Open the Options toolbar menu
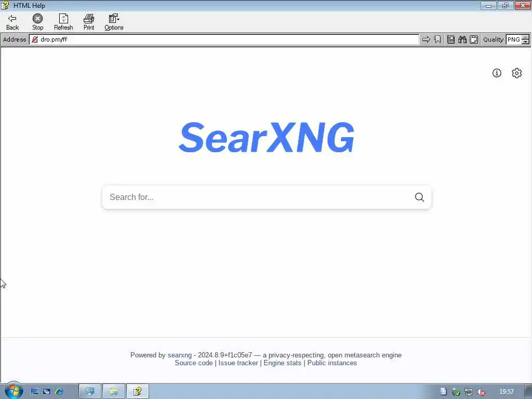532x399 pixels. (114, 22)
